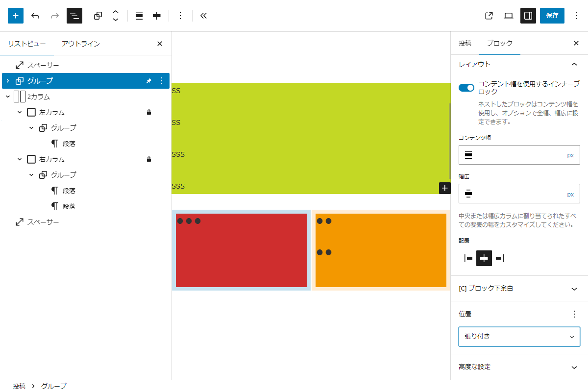Switch to the アウトライン tab
Image resolution: width=588 pixels, height=392 pixels.
point(81,44)
